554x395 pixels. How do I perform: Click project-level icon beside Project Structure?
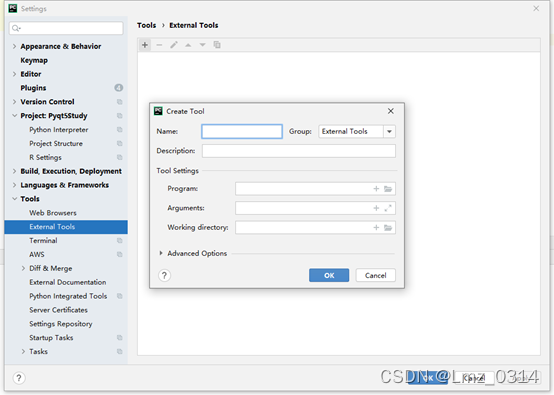120,143
